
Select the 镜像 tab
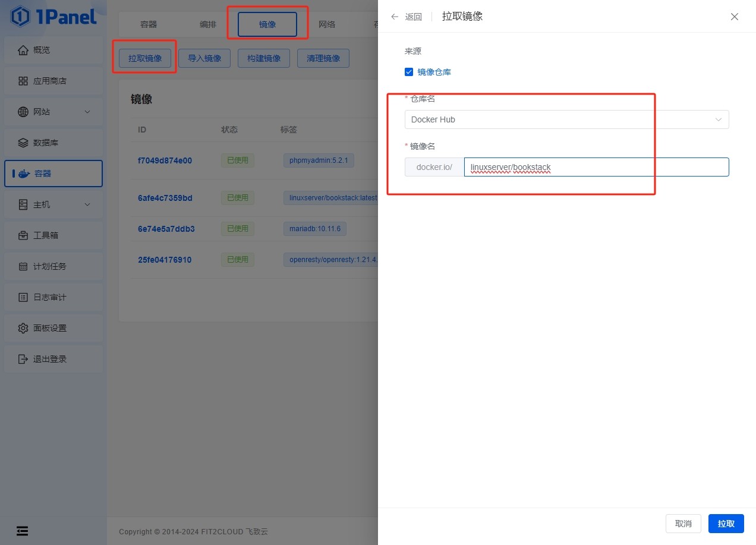tap(267, 24)
